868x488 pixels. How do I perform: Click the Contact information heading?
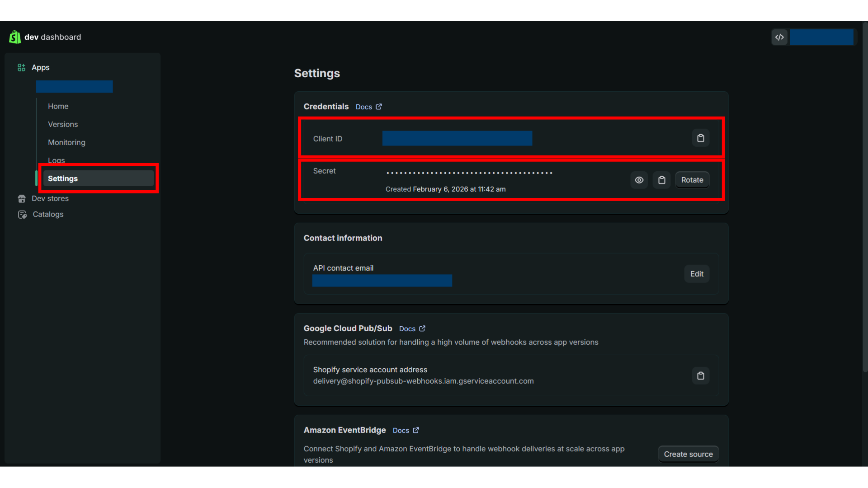tap(343, 238)
